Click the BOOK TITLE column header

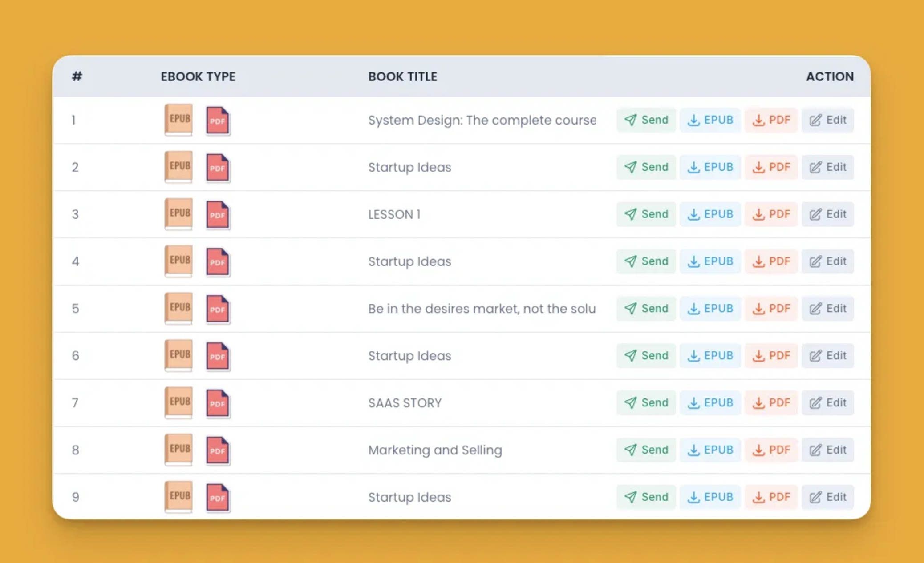(x=402, y=76)
